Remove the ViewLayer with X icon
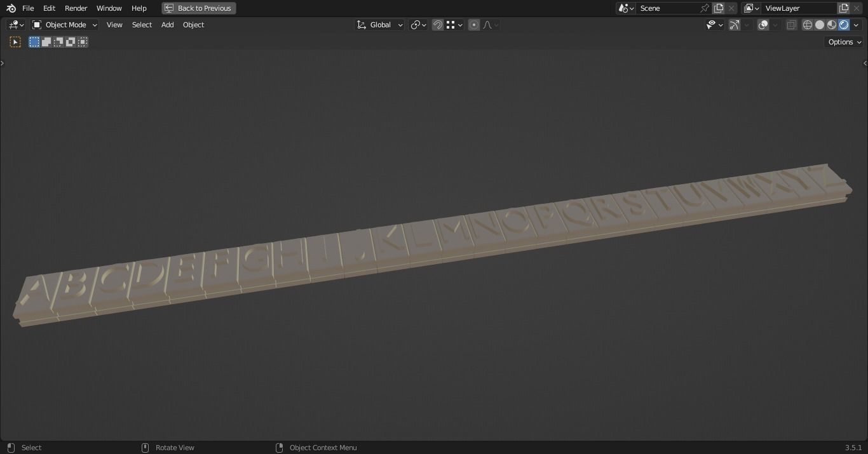Viewport: 868px width, 454px height. [x=857, y=8]
